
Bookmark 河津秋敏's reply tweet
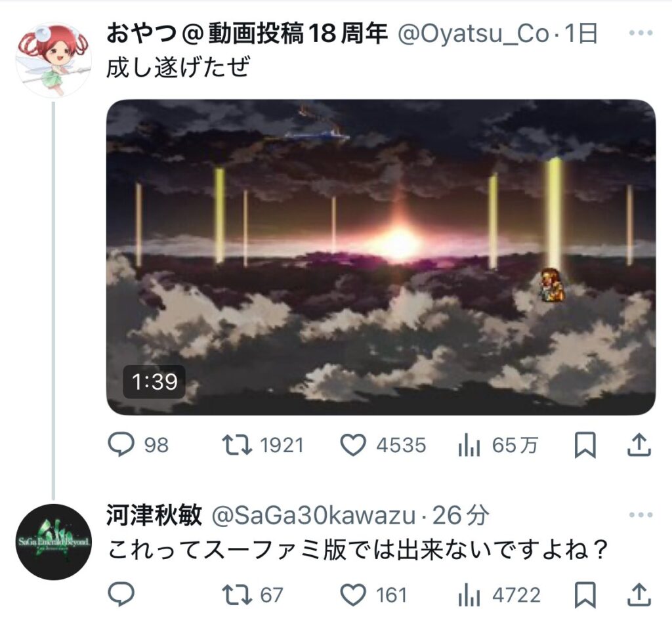click(x=585, y=595)
